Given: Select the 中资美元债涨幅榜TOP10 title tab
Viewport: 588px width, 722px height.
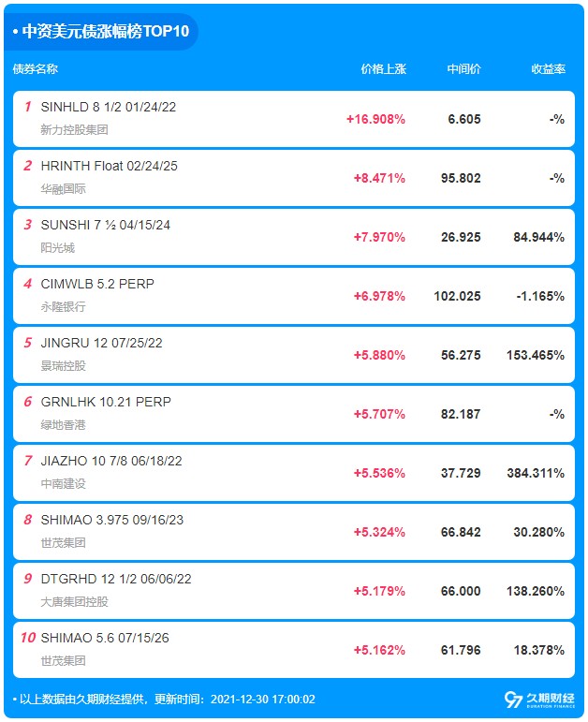Looking at the screenshot, I should tap(101, 31).
